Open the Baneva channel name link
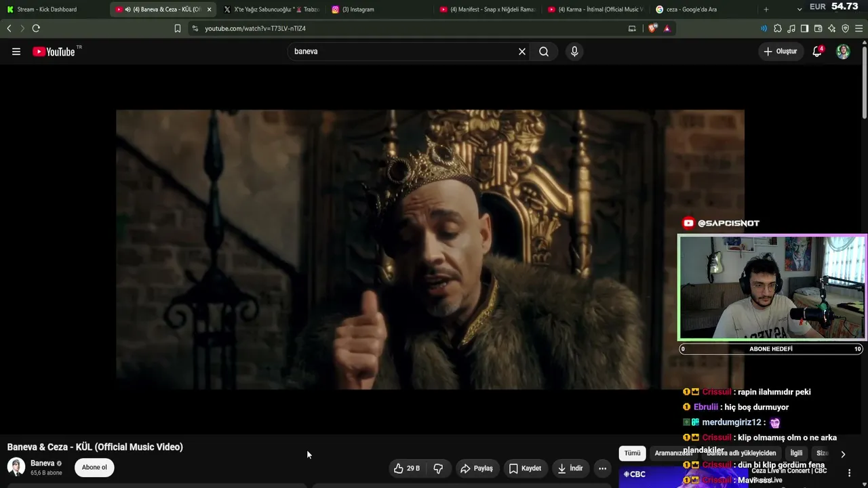 (x=43, y=464)
